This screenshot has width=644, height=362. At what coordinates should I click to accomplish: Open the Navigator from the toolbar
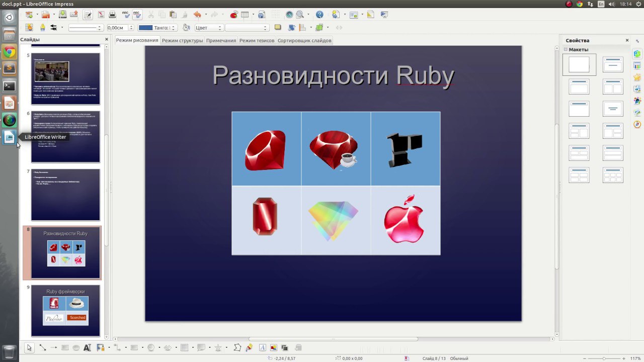click(x=289, y=15)
